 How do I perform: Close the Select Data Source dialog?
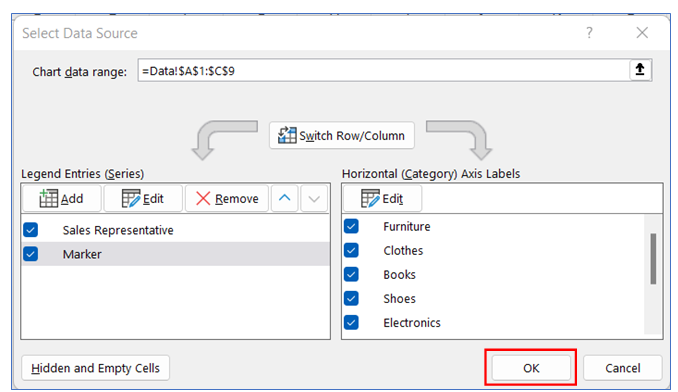pos(642,32)
